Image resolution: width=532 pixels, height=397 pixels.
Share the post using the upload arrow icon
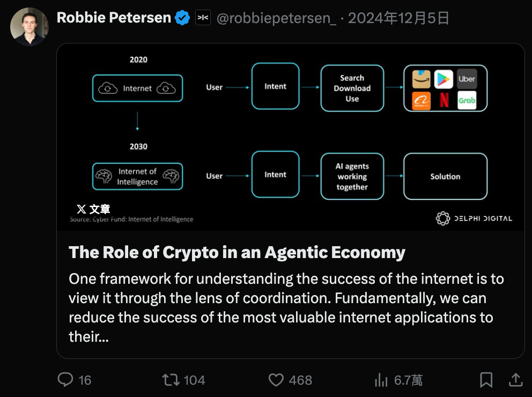coord(515,380)
